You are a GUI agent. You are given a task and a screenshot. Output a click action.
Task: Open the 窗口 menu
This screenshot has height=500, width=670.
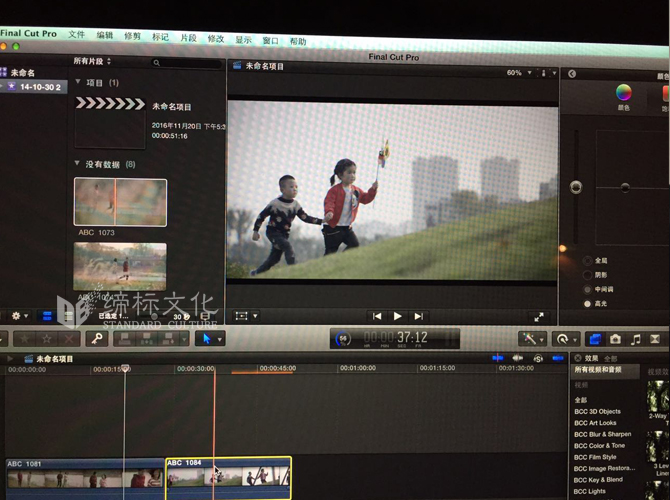click(270, 41)
